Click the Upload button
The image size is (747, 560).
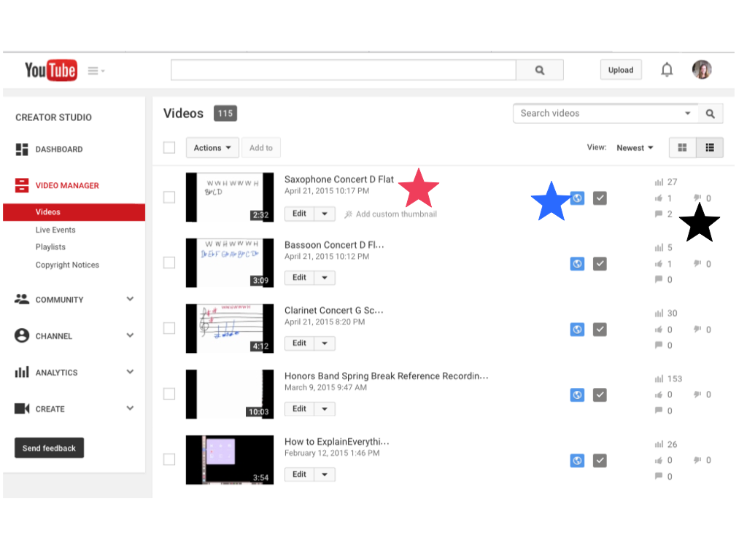click(621, 70)
